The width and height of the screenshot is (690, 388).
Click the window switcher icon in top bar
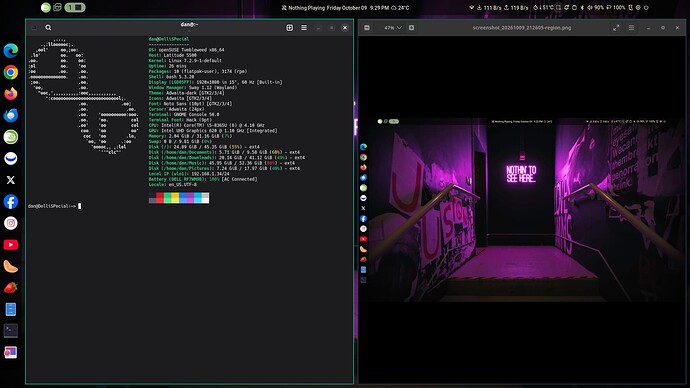57,7
